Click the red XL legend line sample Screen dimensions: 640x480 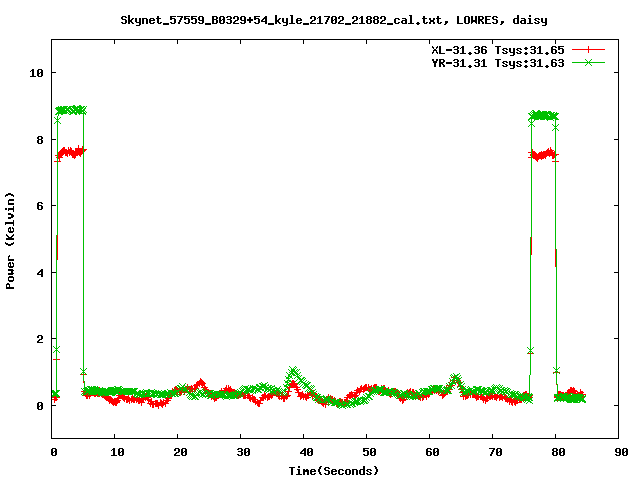point(588,50)
